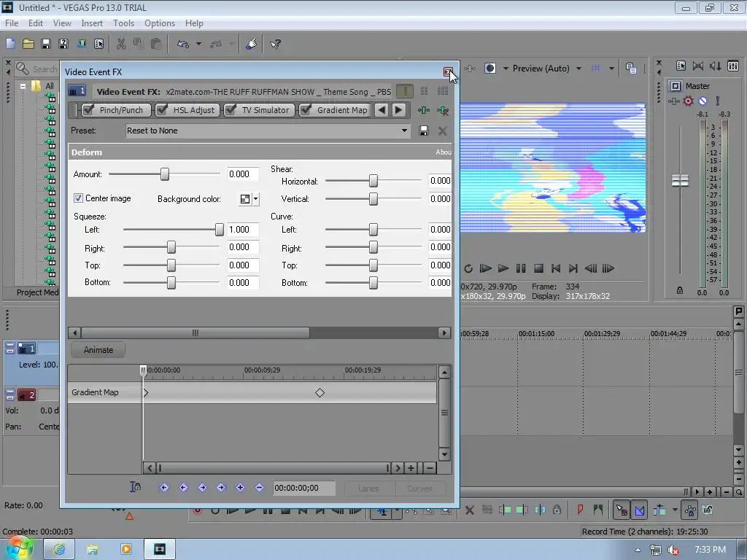Cut selection with the scissors icon
Image resolution: width=747 pixels, height=560 pixels.
[x=122, y=44]
